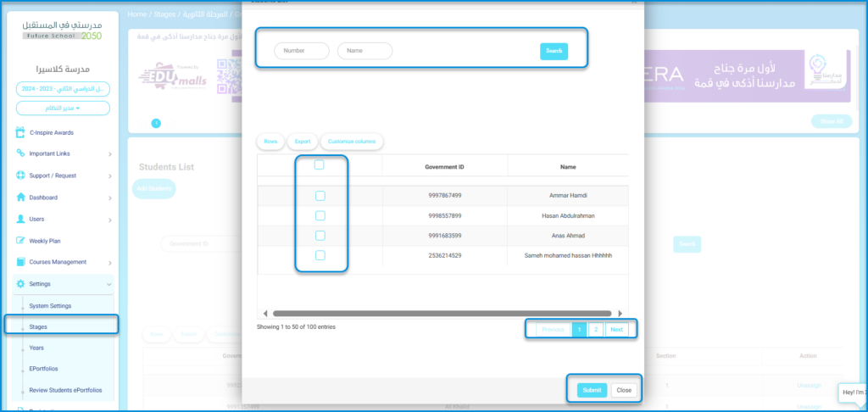Viewport: 868px width, 412px height.
Task: Click the right arrow of horizontal scrollbar
Action: point(620,313)
